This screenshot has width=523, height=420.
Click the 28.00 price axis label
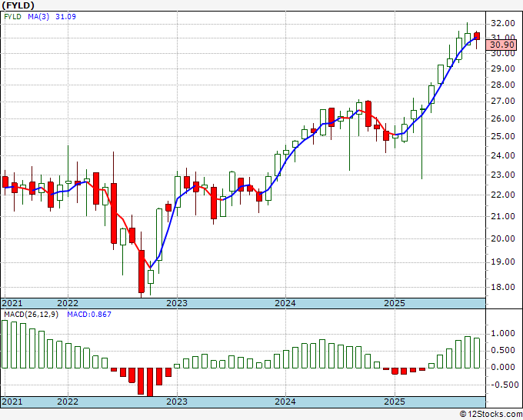(x=503, y=85)
